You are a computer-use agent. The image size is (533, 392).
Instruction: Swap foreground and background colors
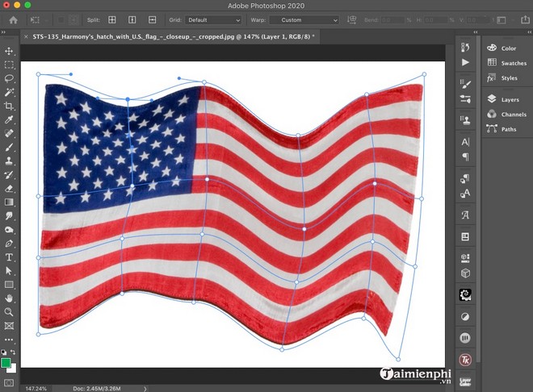click(x=13, y=352)
